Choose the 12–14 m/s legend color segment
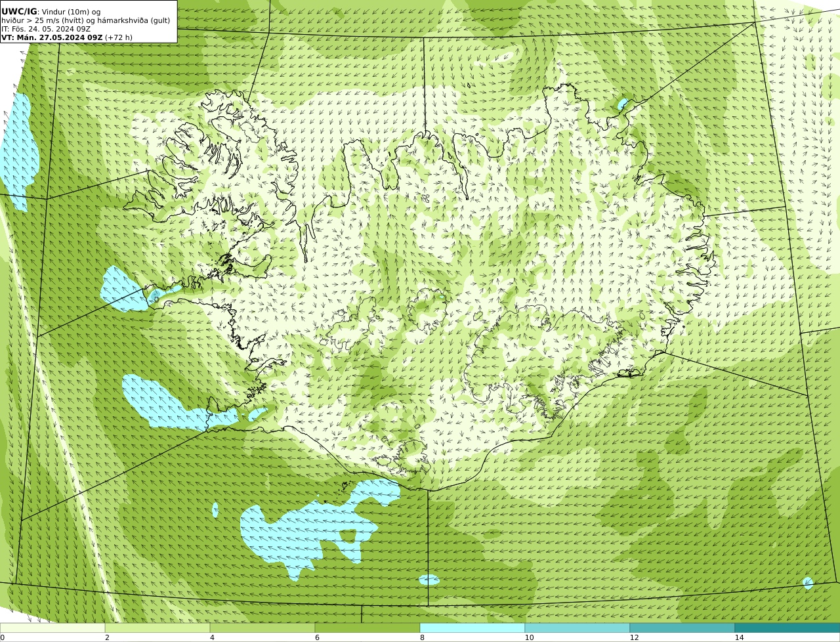This screenshot has height=642, width=840. (x=682, y=628)
